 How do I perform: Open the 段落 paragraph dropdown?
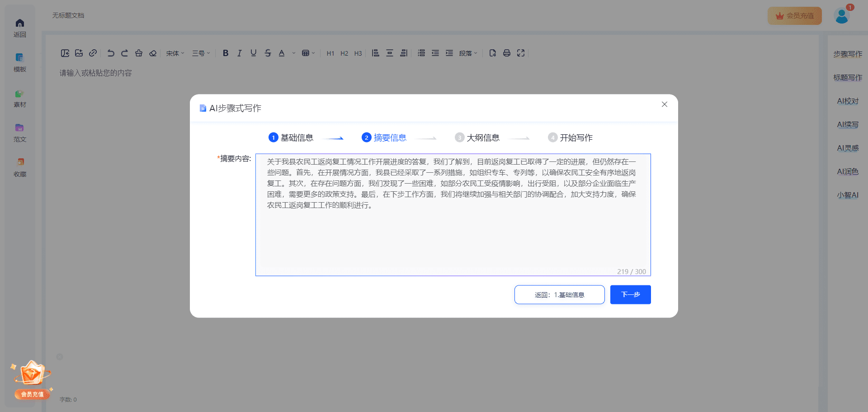(x=468, y=53)
